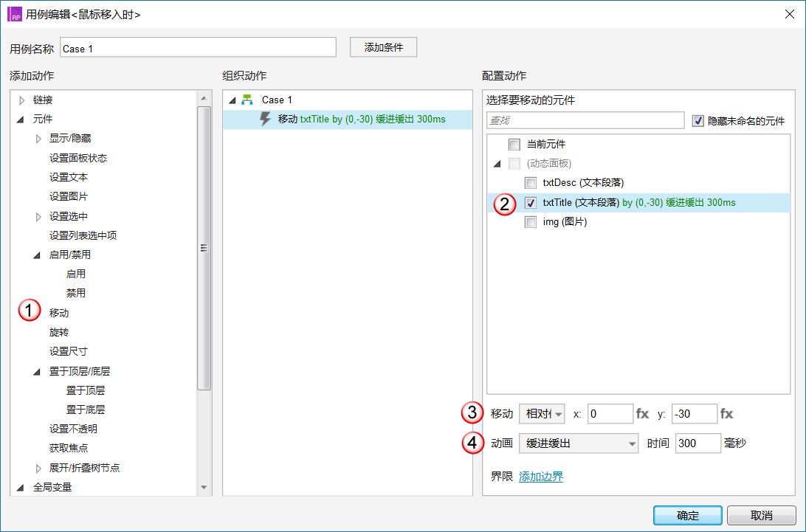Open the 缓进缓出 animation dropdown

(579, 443)
